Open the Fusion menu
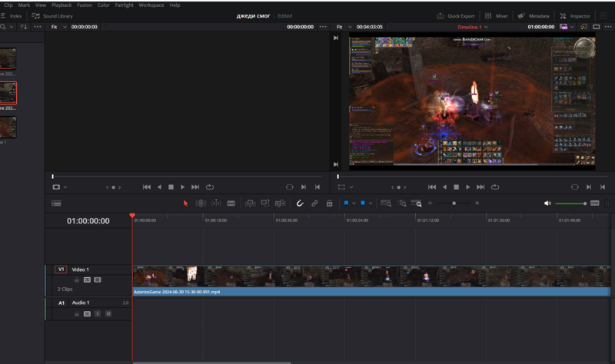Image resolution: width=615 pixels, height=364 pixels. [85, 5]
